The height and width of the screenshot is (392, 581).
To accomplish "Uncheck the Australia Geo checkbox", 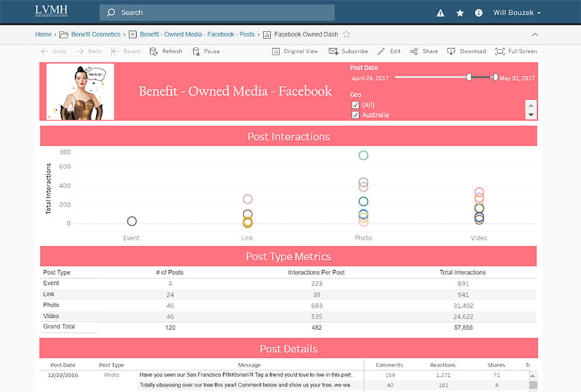I will [355, 115].
